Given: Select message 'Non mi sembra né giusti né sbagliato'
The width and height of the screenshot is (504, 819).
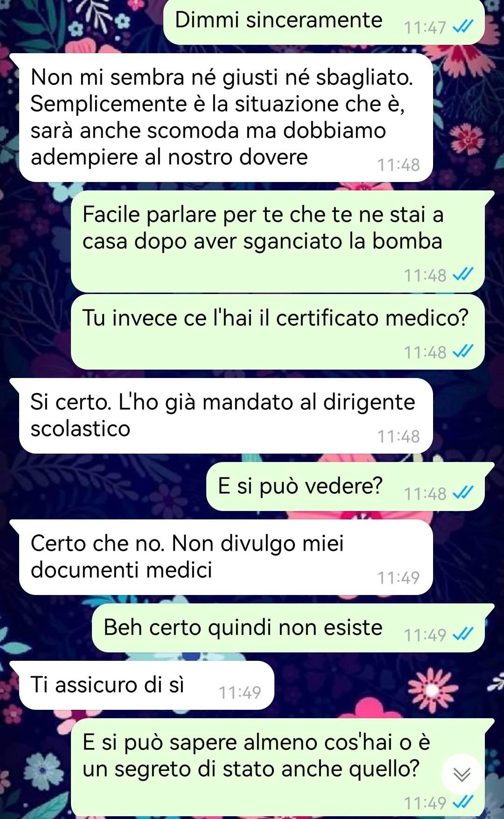Looking at the screenshot, I should click(226, 118).
